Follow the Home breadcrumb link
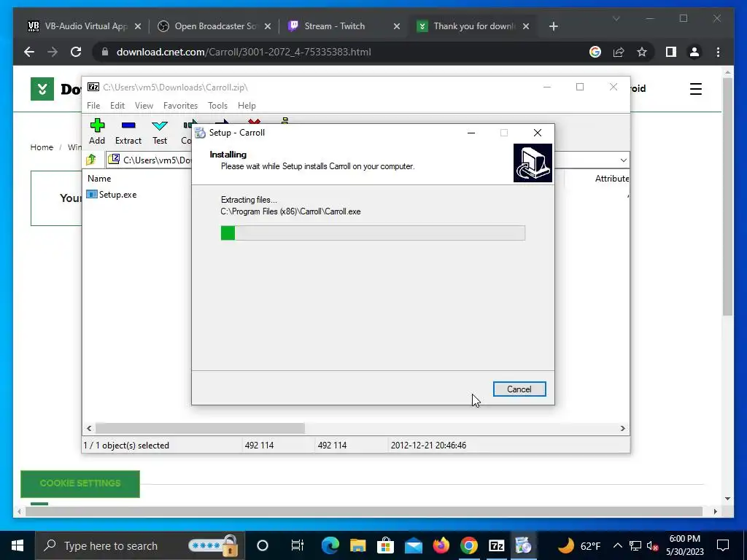Image resolution: width=747 pixels, height=560 pixels. [x=42, y=147]
